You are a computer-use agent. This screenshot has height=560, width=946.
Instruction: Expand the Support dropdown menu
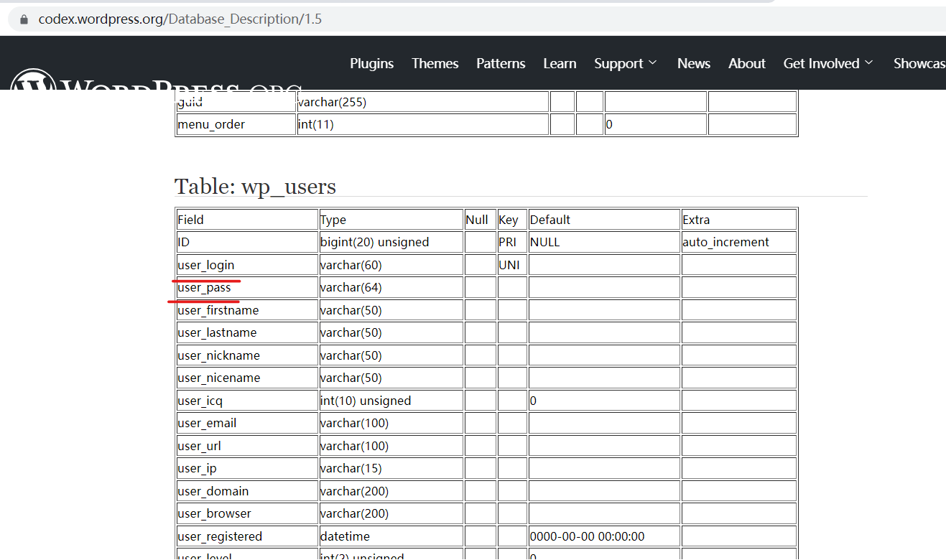coord(626,63)
